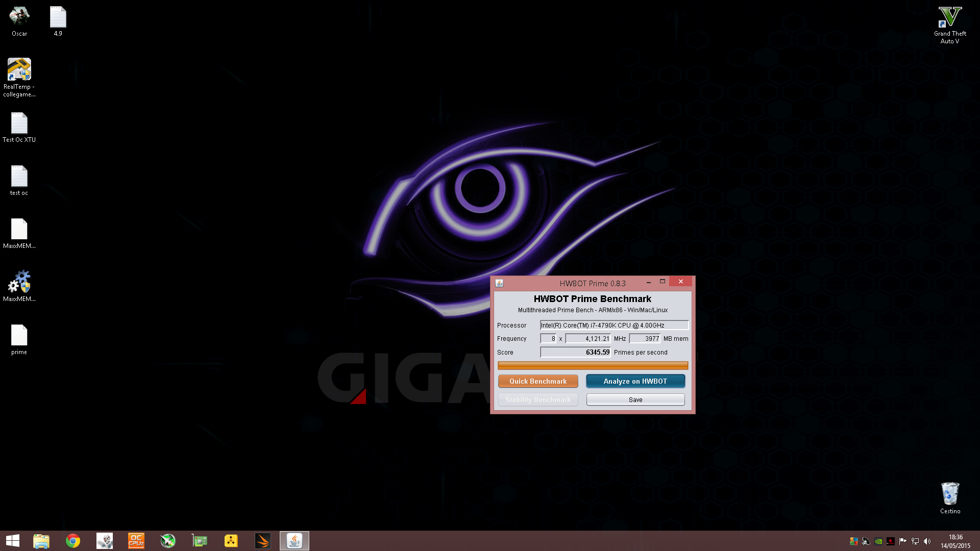This screenshot has width=980, height=551.
Task: Click the Java HWBOT Prime taskbar button
Action: coord(295,541)
